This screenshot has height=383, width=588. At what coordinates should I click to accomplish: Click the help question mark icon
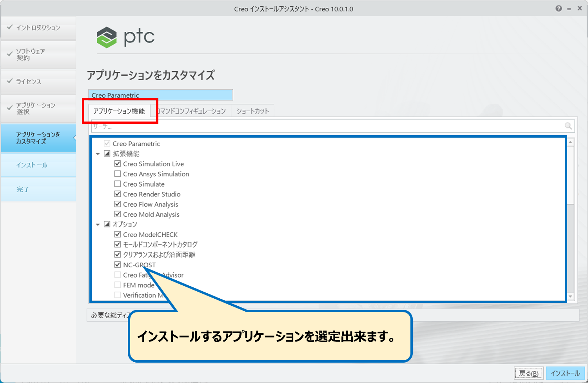click(559, 9)
